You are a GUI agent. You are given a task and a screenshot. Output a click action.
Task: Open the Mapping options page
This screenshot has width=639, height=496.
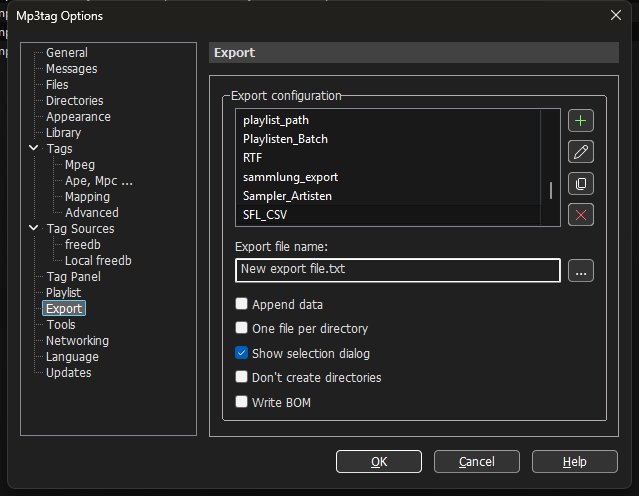pyautogui.click(x=87, y=197)
